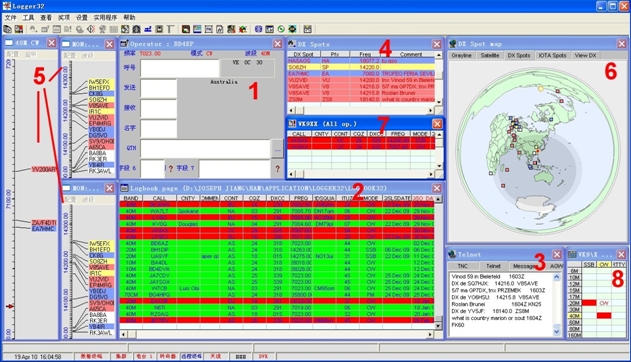Screen dimensions: 631x362
Task: Click the CALL column header in Logbook page
Action: [x=159, y=198]
